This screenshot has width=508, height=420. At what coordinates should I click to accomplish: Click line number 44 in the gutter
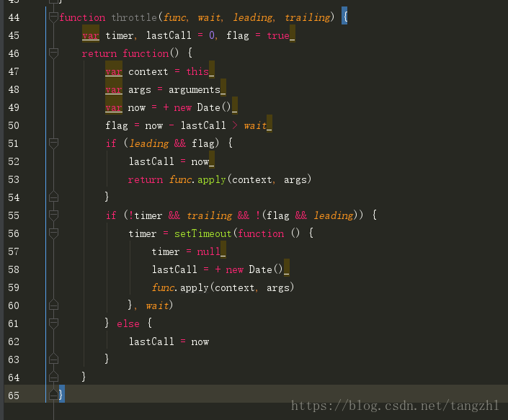coord(14,17)
